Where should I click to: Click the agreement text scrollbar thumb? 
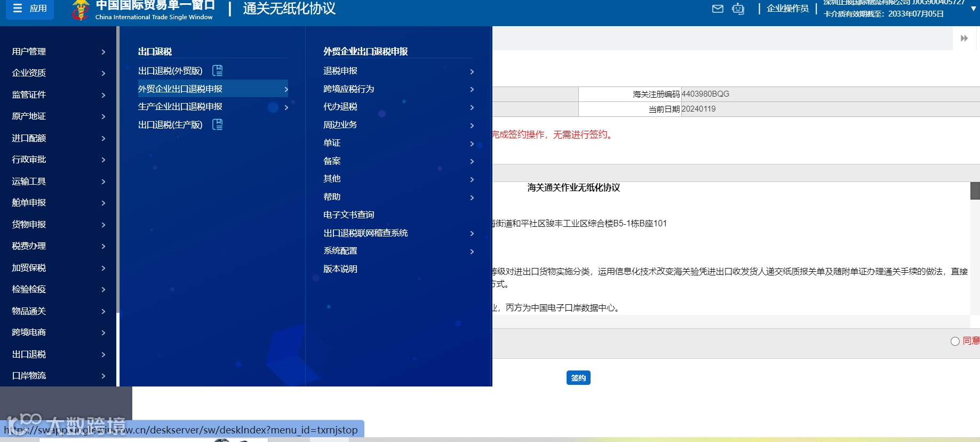975,191
